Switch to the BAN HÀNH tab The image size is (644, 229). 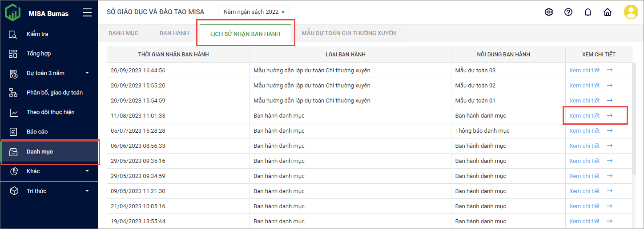[174, 33]
